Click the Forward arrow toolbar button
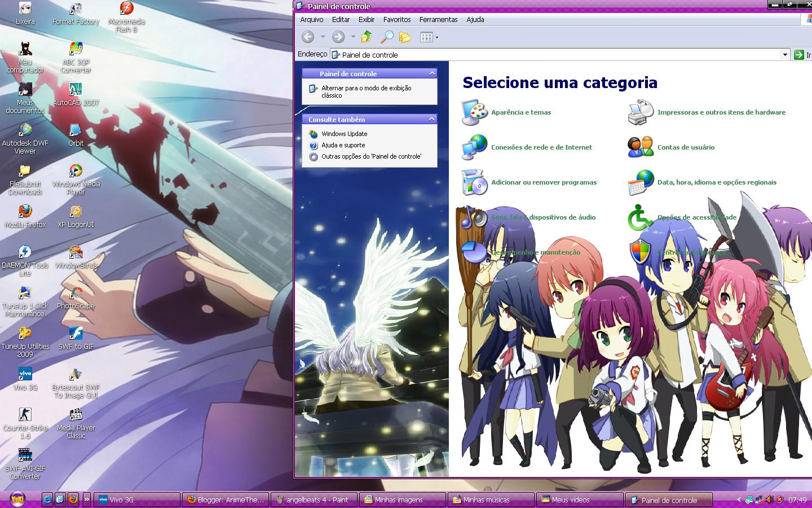This screenshot has width=812, height=508. coord(338,37)
